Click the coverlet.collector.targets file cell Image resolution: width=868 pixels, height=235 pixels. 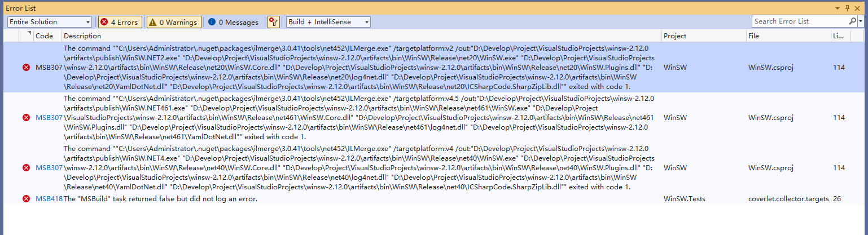[x=788, y=199]
